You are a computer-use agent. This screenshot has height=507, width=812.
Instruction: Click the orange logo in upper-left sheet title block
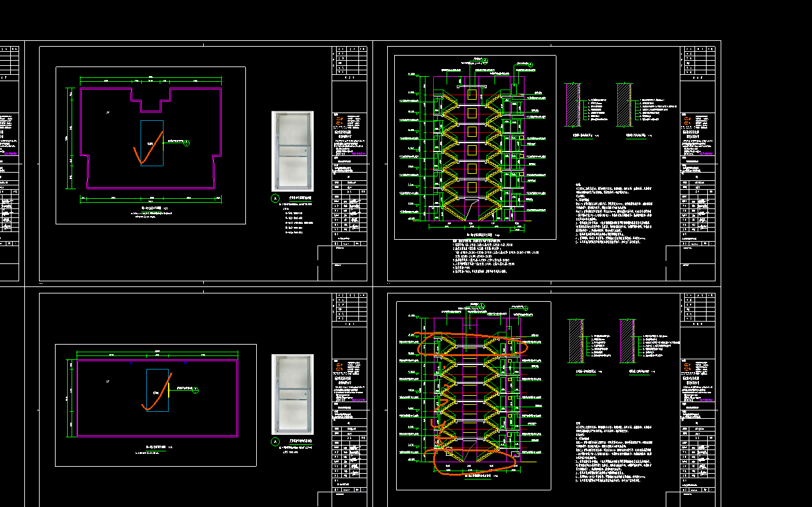(x=338, y=121)
